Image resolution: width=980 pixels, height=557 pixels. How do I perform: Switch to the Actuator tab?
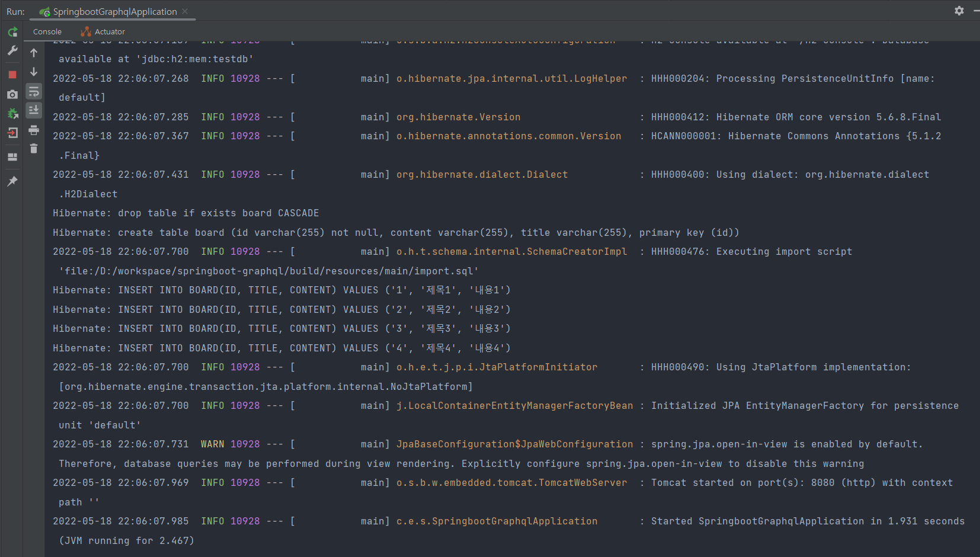tap(103, 31)
